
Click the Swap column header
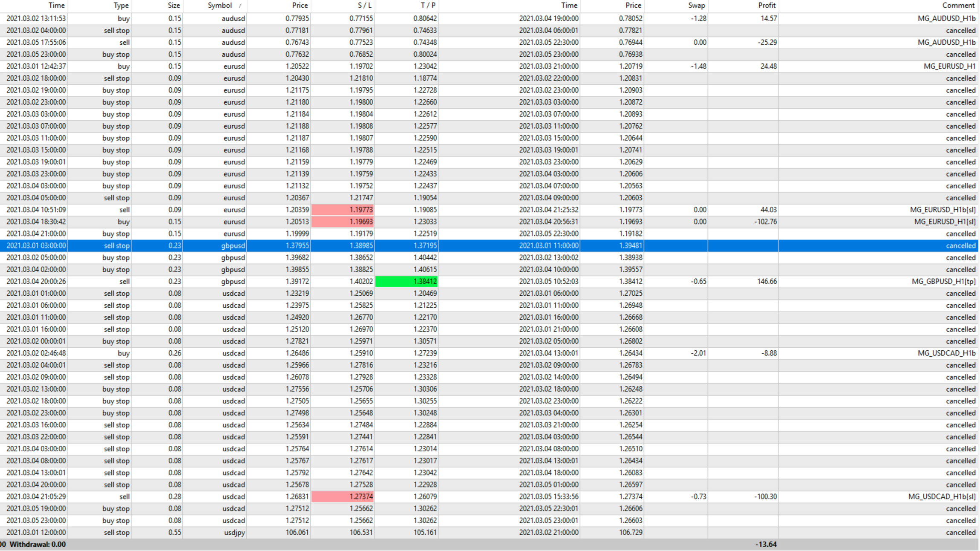(x=696, y=6)
